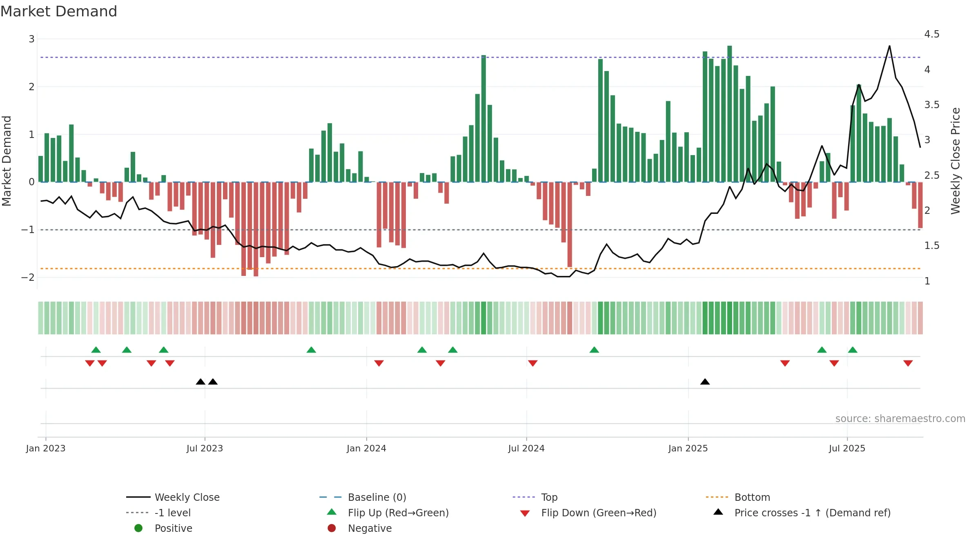Click the Jul 2024 x-axis label
The image size is (980, 551).
[526, 448]
